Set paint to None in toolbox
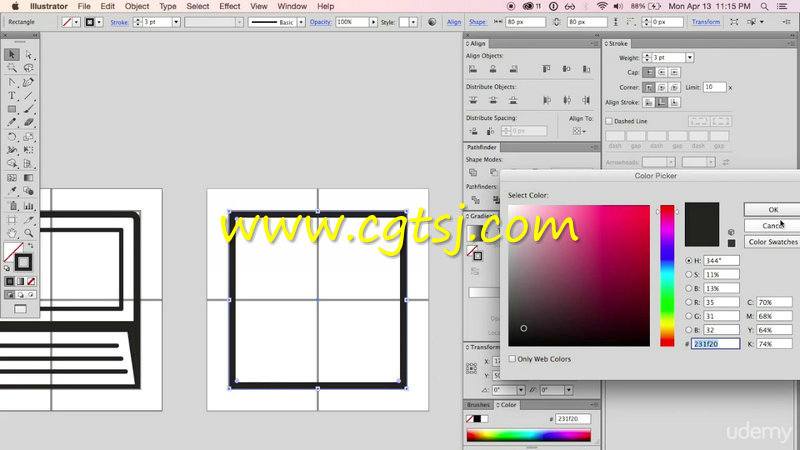This screenshot has height=450, width=800. click(x=32, y=282)
